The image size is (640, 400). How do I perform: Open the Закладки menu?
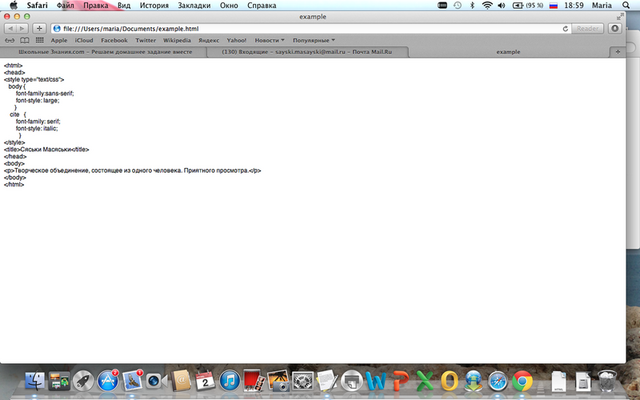click(x=194, y=5)
